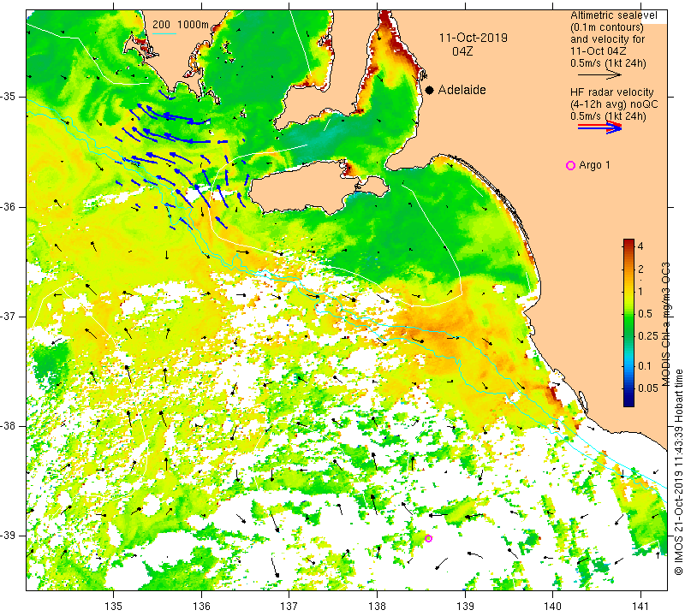The height and width of the screenshot is (616, 685).
Task: Click the latitude label -39
Action: pyautogui.click(x=8, y=536)
